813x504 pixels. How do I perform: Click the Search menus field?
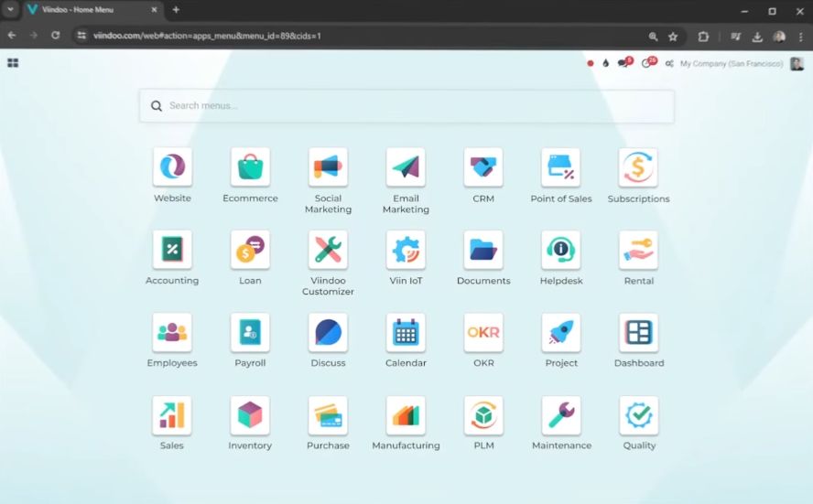click(x=406, y=106)
